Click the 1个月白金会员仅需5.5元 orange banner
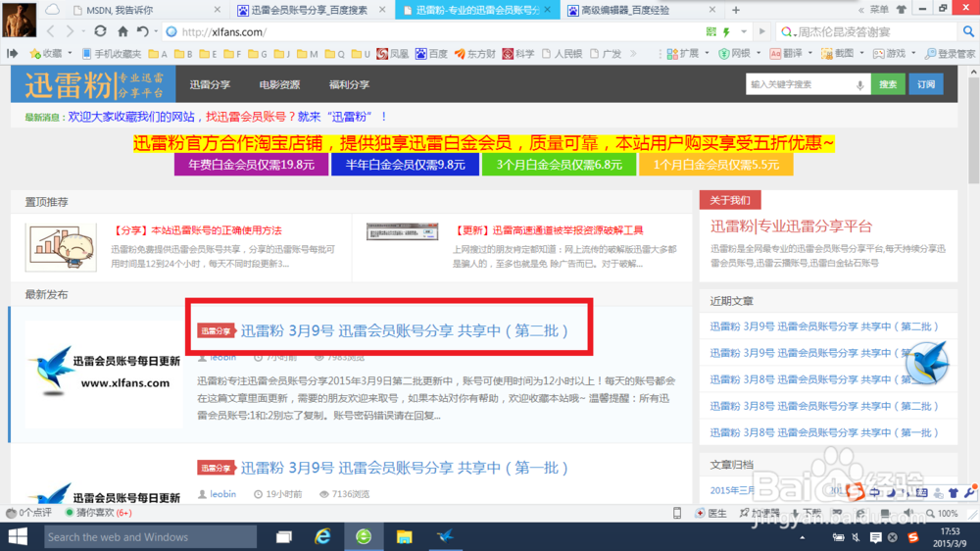Image resolution: width=980 pixels, height=551 pixels. pos(715,165)
